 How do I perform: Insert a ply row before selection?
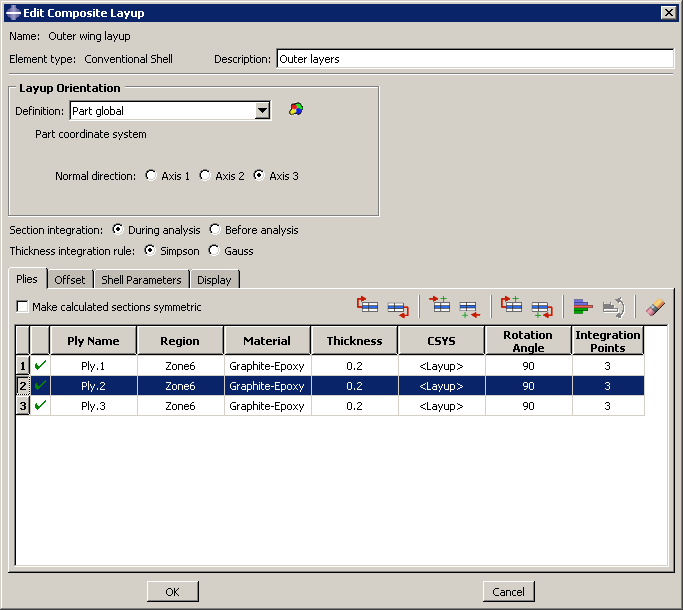click(440, 307)
